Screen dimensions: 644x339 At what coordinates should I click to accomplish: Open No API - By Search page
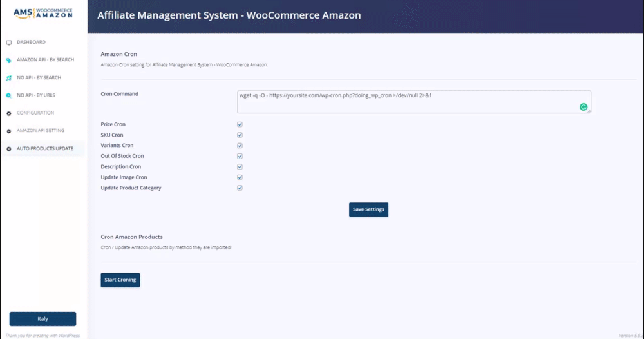click(39, 78)
